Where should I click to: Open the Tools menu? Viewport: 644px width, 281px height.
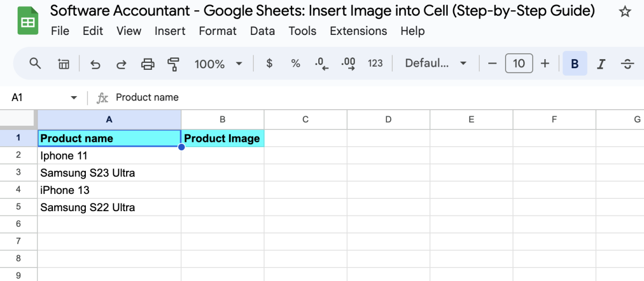coord(302,31)
